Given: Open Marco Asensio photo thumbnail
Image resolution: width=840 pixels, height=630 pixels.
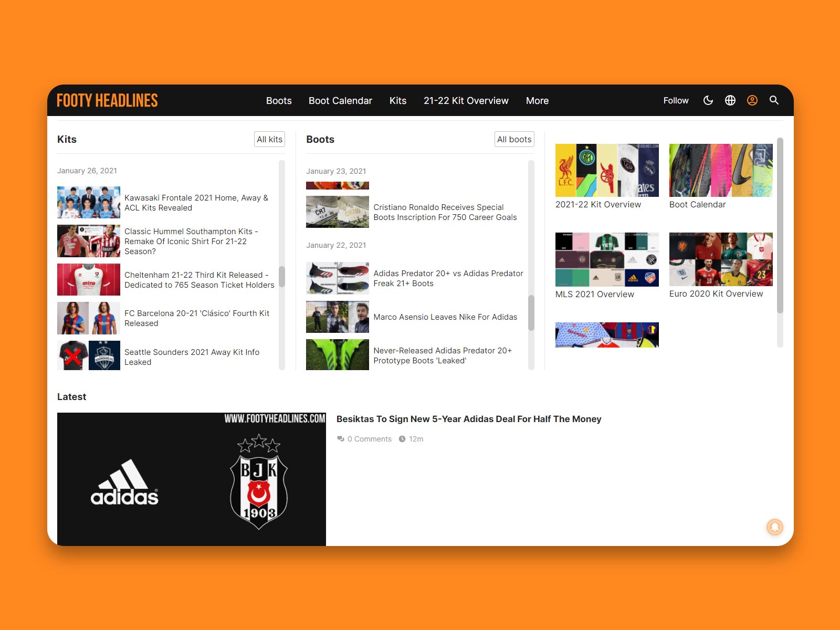Looking at the screenshot, I should coord(338,317).
